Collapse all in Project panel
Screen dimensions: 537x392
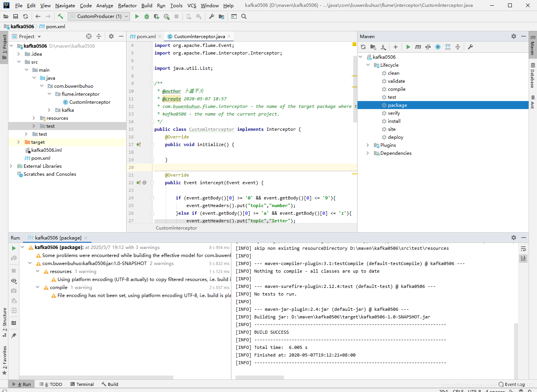point(99,36)
